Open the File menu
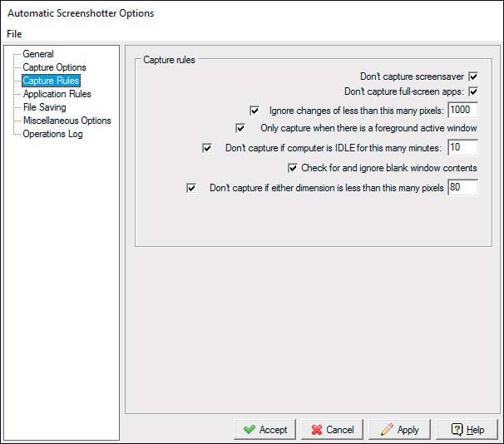The height and width of the screenshot is (444, 504). (14, 34)
